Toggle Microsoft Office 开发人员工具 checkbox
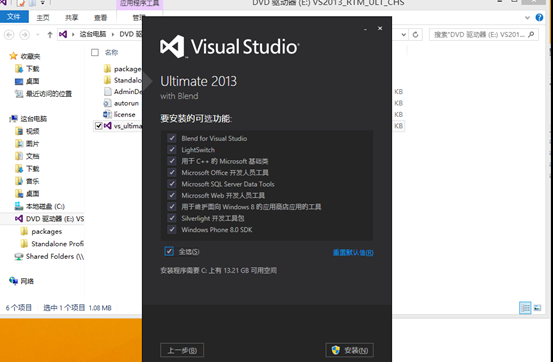Screen dimensions: 553x362 click(x=172, y=173)
